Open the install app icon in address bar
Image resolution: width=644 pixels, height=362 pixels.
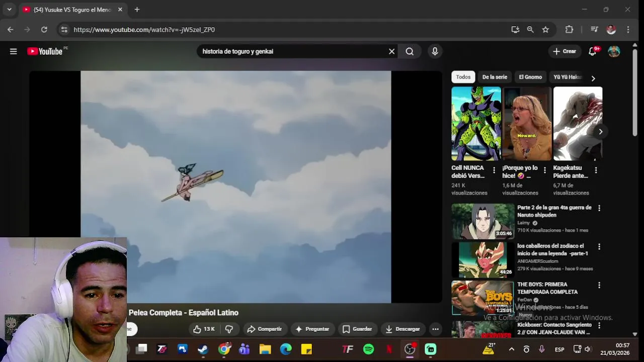pyautogui.click(x=515, y=30)
